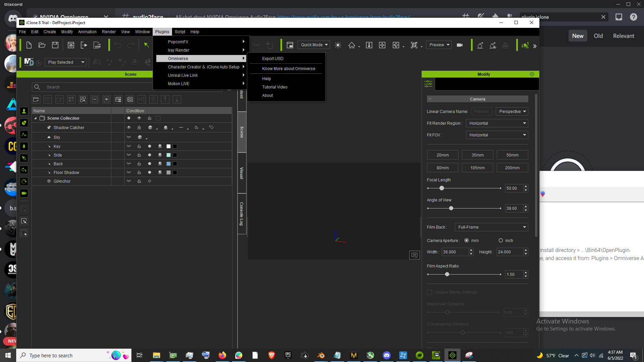
Task: Open a project with the folder icon
Action: point(42,45)
